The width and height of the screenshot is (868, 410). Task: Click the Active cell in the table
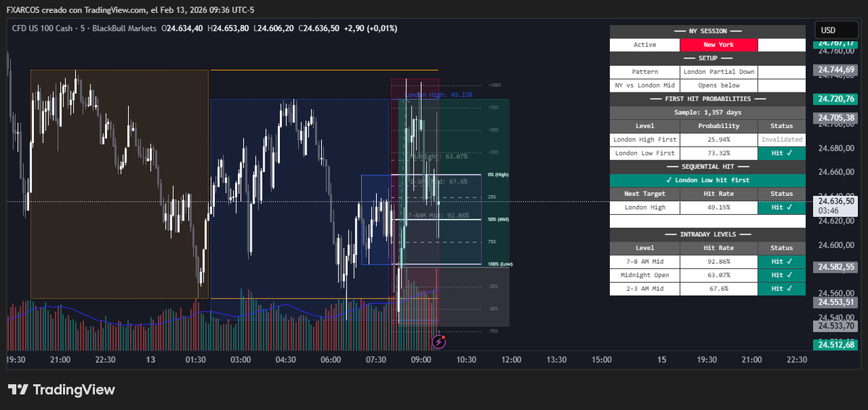(645, 45)
